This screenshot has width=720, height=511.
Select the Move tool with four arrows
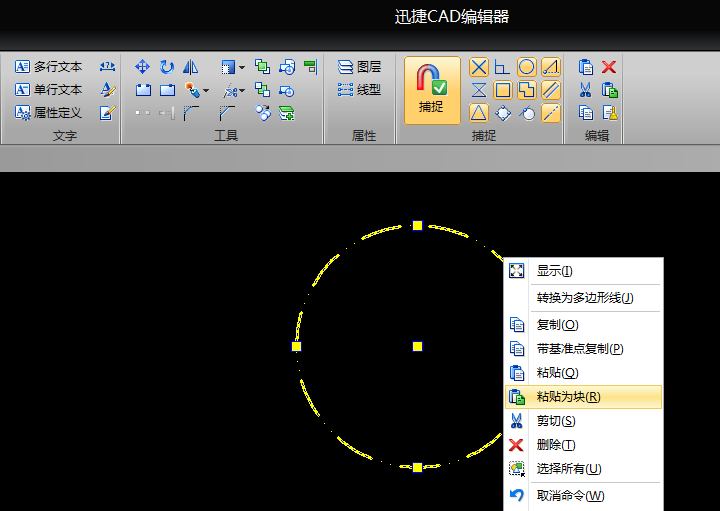point(142,67)
